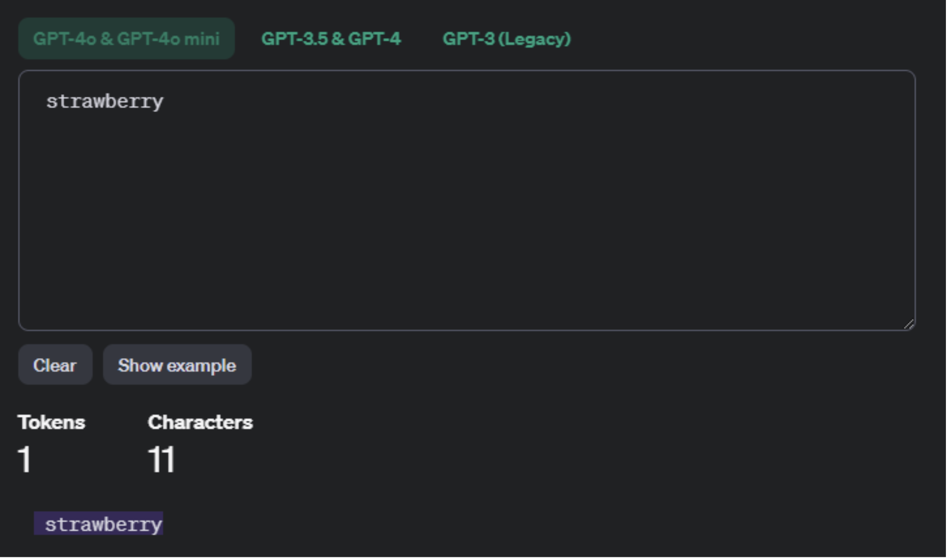Viewport: 947px width, 560px height.
Task: Click the Show example button
Action: coord(177,365)
